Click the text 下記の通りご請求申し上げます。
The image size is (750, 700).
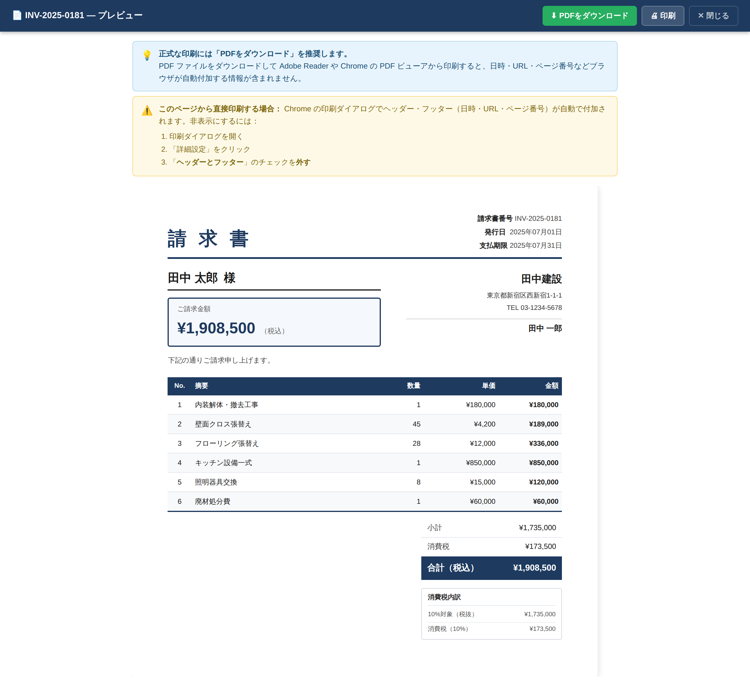(220, 361)
